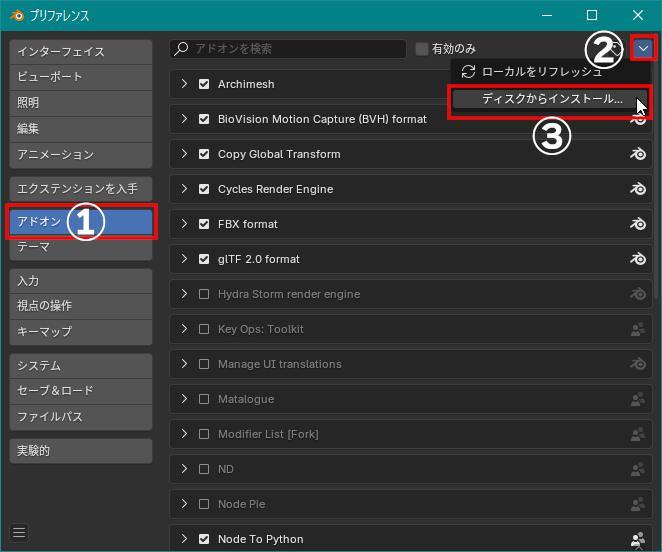
Task: Click Blender icon on Copy Global Transform row
Action: point(638,154)
